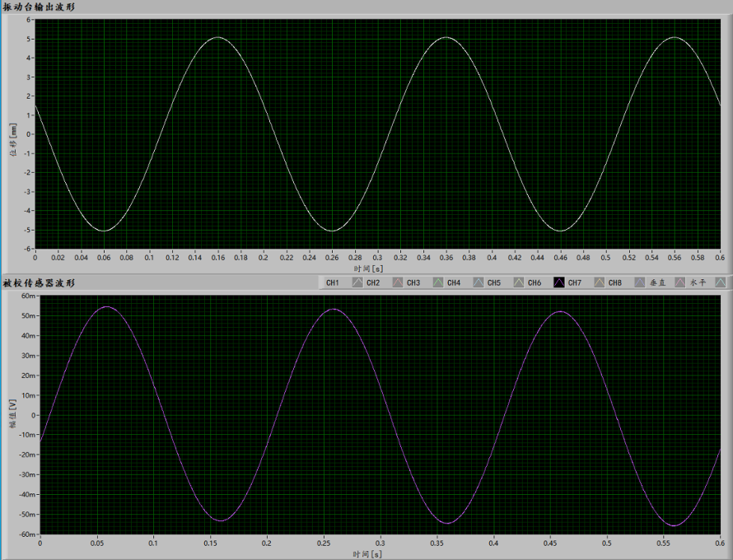Click 时间[s] label under the bottom chart

click(367, 554)
